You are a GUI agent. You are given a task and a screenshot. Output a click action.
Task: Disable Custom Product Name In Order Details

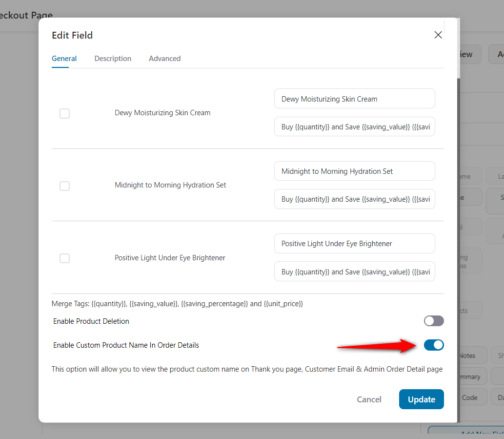pos(433,345)
